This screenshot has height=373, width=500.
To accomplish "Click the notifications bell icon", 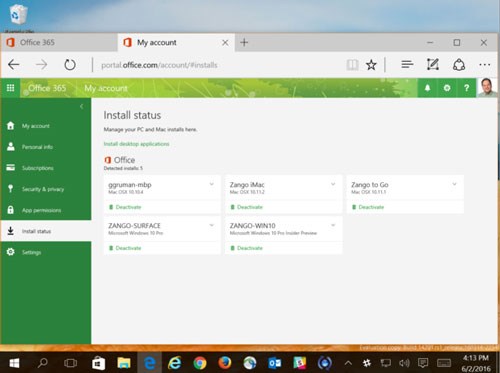I will [427, 88].
